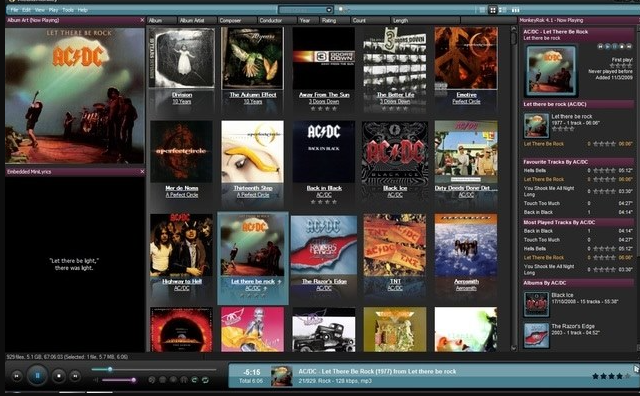The width and height of the screenshot is (640, 396).
Task: Open search options arrow beside magnifier
Action: 348,10
